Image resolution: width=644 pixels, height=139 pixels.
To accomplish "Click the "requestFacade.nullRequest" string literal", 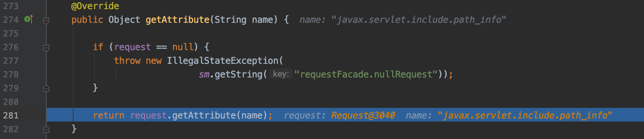I will coord(366,74).
